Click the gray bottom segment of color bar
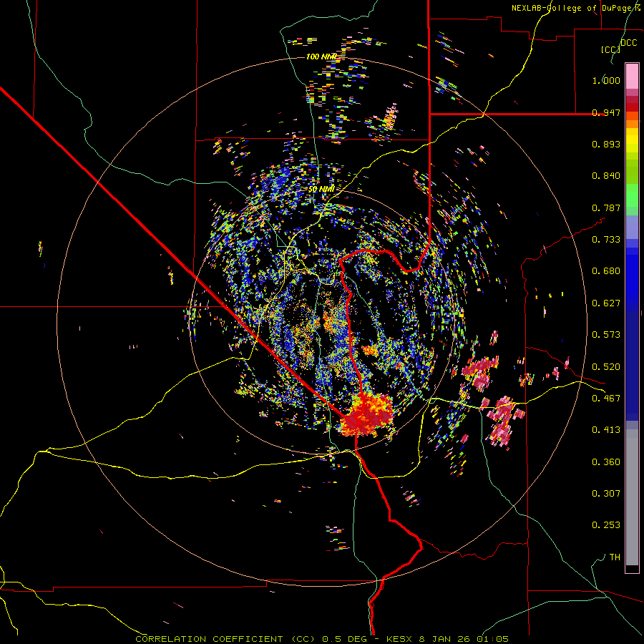The image size is (644, 644). 632,497
